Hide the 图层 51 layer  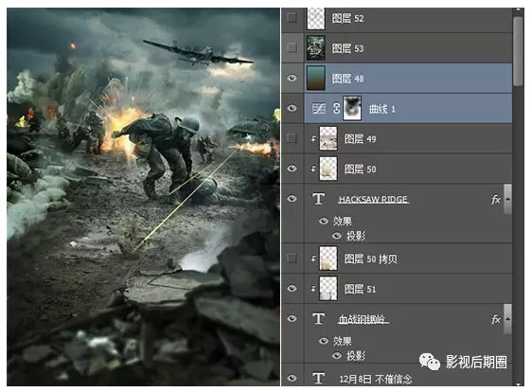pos(292,289)
